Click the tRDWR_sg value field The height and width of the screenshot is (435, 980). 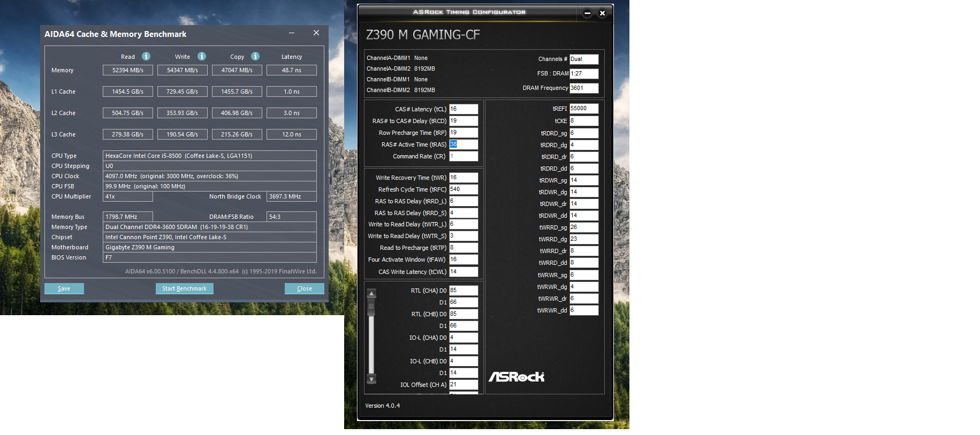click(x=584, y=180)
